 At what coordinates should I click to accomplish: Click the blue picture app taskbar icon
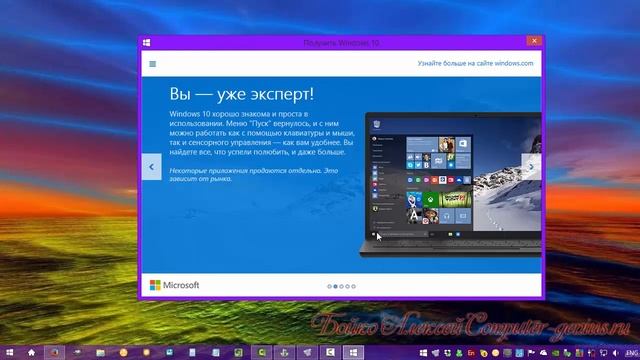click(169, 352)
